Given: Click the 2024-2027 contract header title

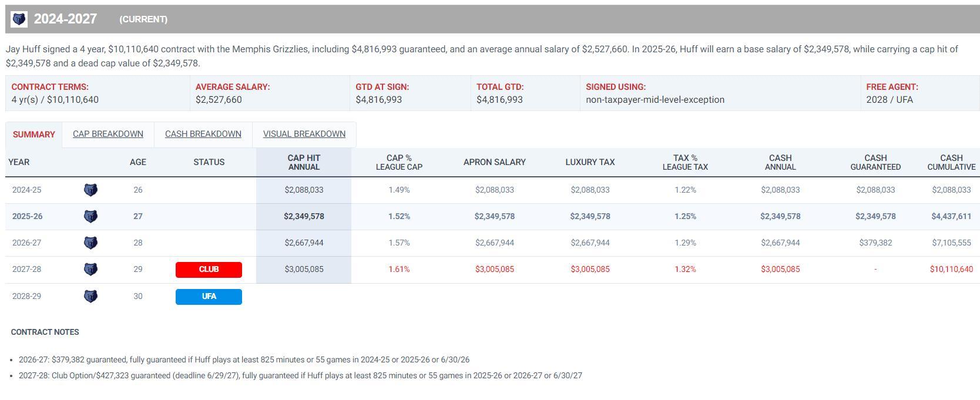Looking at the screenshot, I should point(65,19).
